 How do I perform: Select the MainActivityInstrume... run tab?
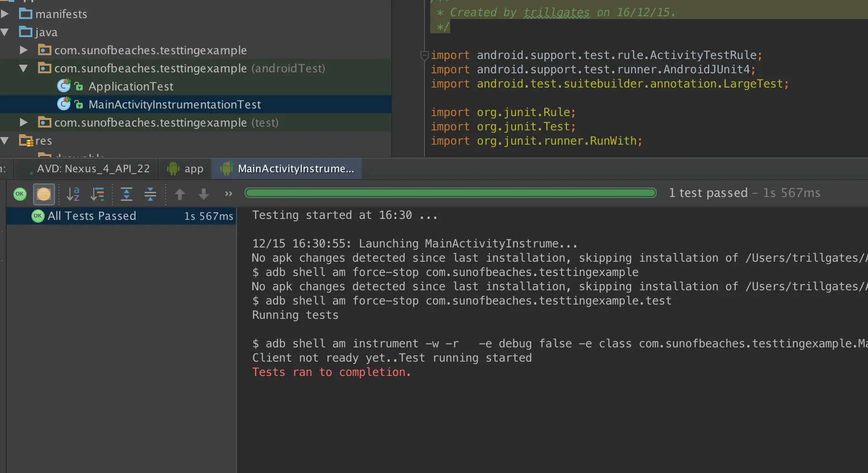pyautogui.click(x=287, y=169)
